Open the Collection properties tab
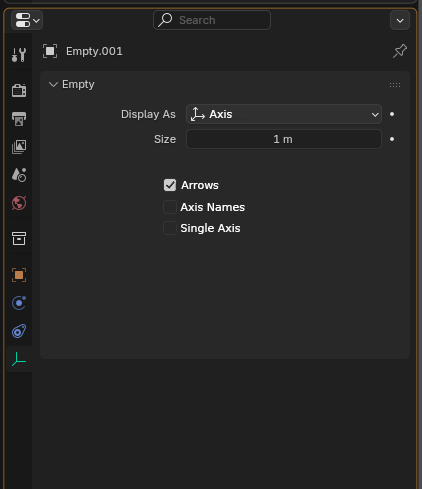This screenshot has width=422, height=489. click(x=19, y=239)
